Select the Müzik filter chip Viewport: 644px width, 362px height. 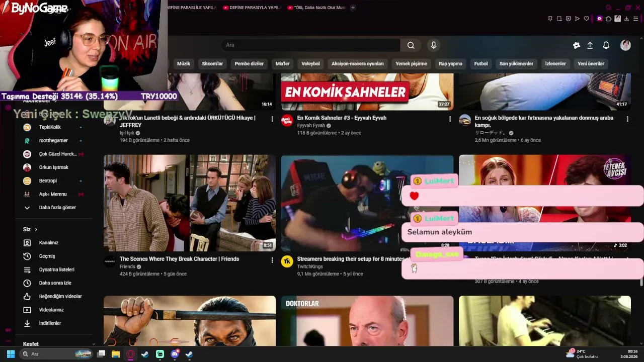tap(184, 64)
